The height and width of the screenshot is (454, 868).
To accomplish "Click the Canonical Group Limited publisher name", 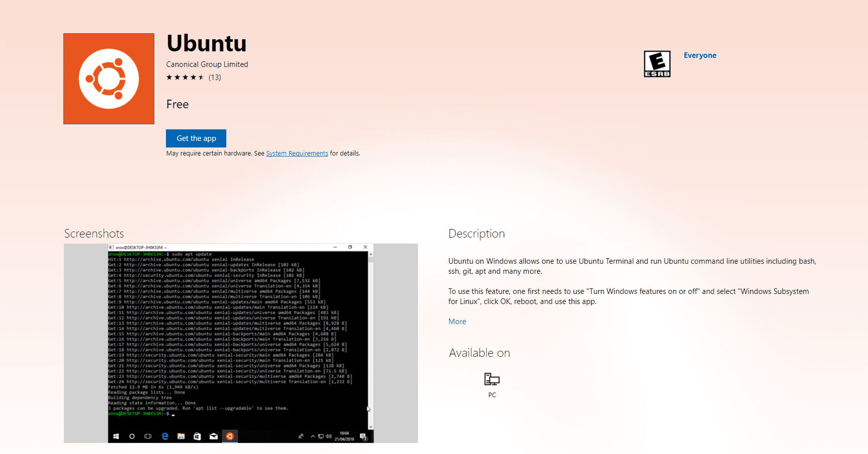I will click(x=207, y=64).
